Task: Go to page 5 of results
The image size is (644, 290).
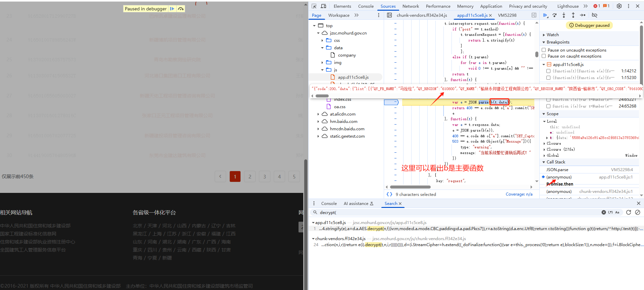Action: 294,176
